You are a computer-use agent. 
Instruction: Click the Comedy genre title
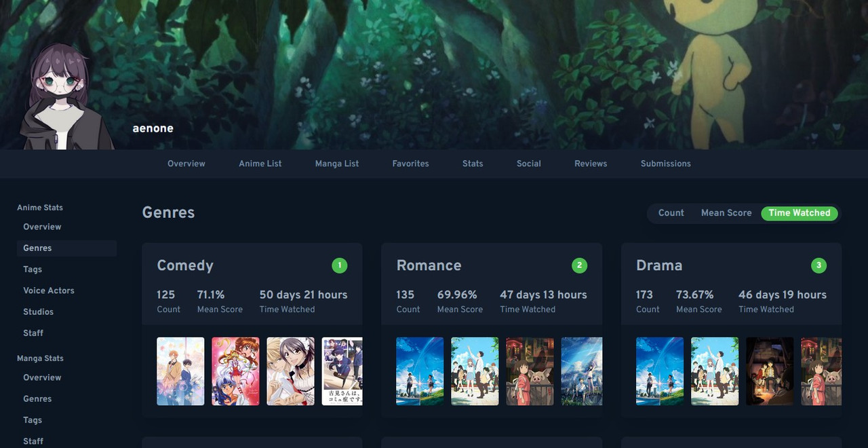tap(185, 265)
